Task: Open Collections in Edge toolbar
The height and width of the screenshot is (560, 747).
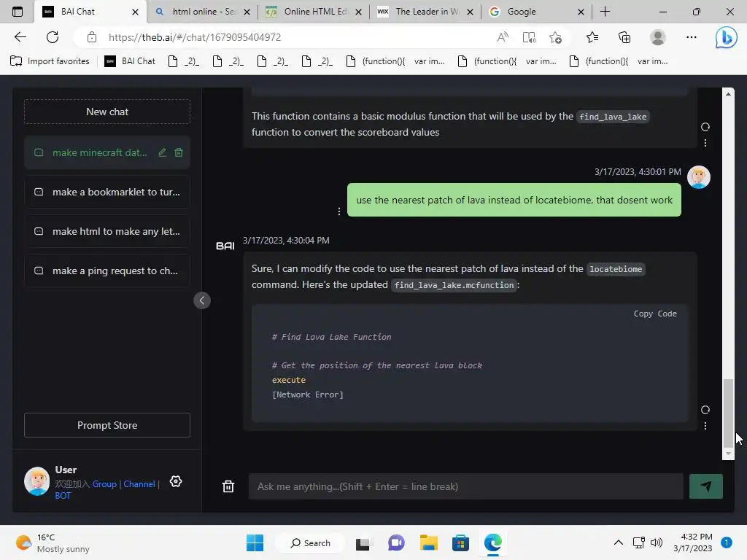Action: tap(624, 37)
